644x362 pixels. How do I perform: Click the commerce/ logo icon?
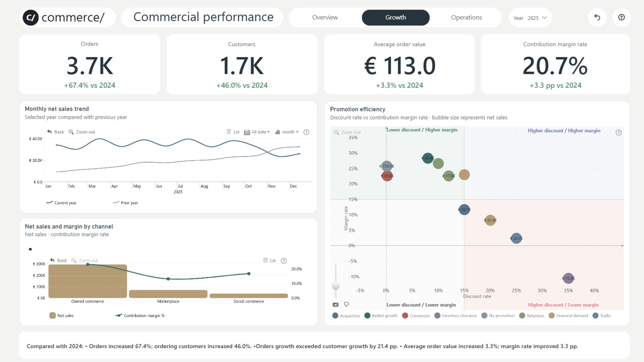tap(31, 17)
